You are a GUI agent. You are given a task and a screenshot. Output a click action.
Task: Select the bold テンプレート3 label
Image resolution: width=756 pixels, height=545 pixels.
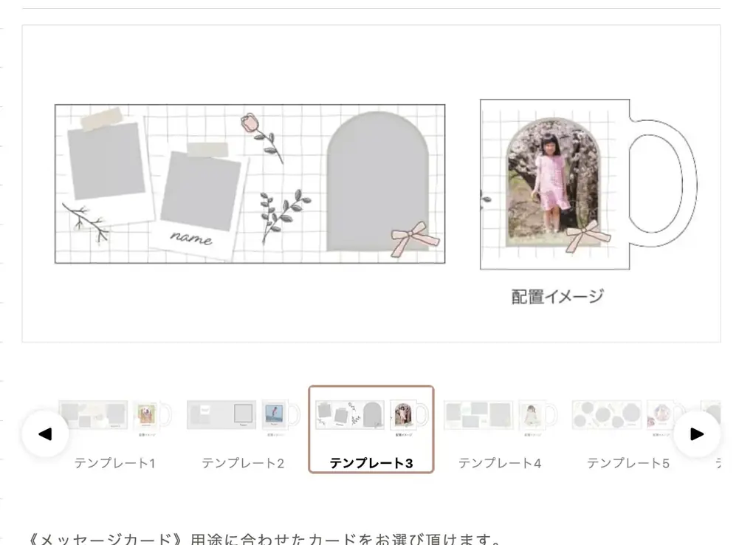click(371, 463)
